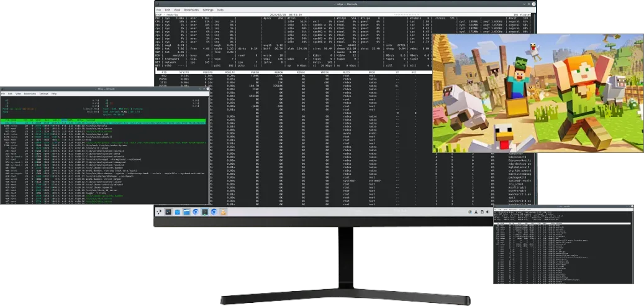Click the Minecraft artwork picture
This screenshot has width=644, height=306.
538,93
